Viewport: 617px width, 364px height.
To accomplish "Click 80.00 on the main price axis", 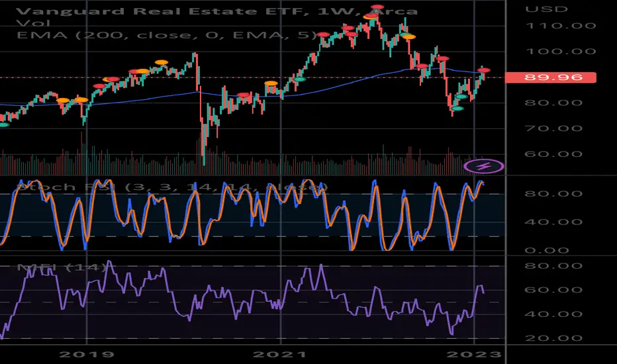I will (553, 103).
